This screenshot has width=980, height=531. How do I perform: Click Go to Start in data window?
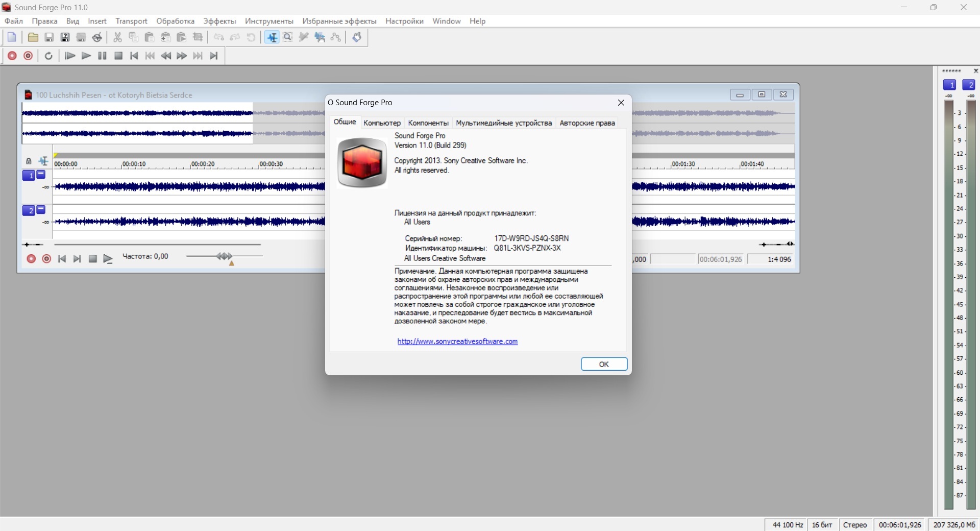(62, 259)
